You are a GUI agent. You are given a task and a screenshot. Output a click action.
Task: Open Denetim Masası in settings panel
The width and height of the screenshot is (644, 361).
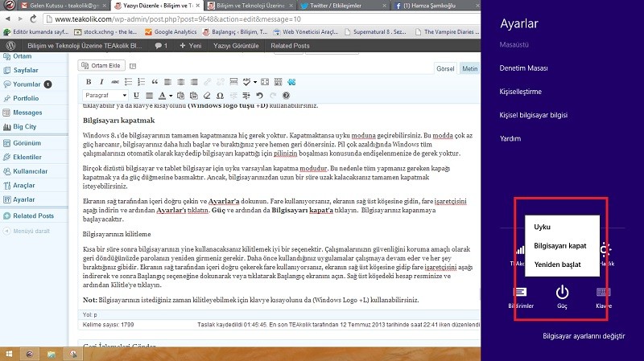click(524, 69)
